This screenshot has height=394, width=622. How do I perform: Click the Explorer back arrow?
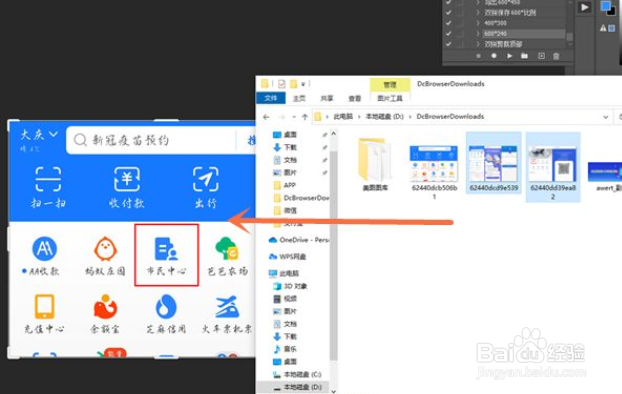pos(266,117)
